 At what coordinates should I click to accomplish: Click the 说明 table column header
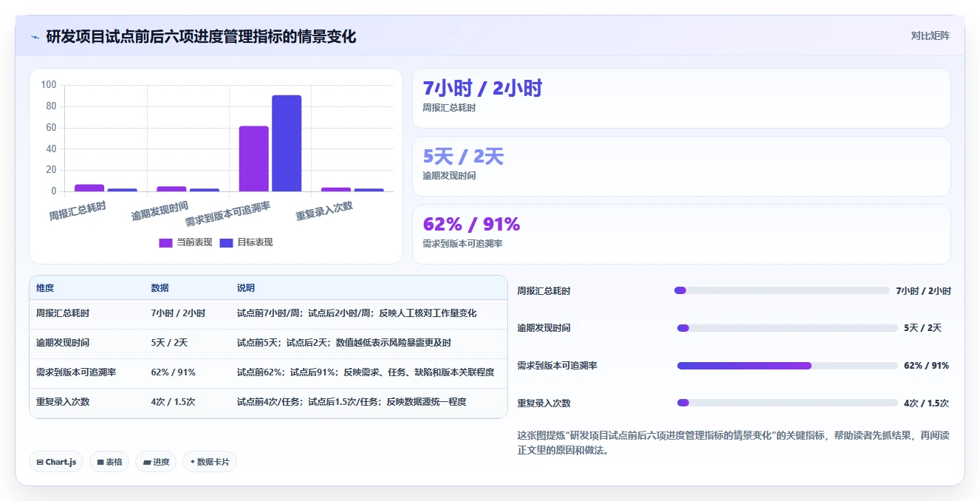246,288
